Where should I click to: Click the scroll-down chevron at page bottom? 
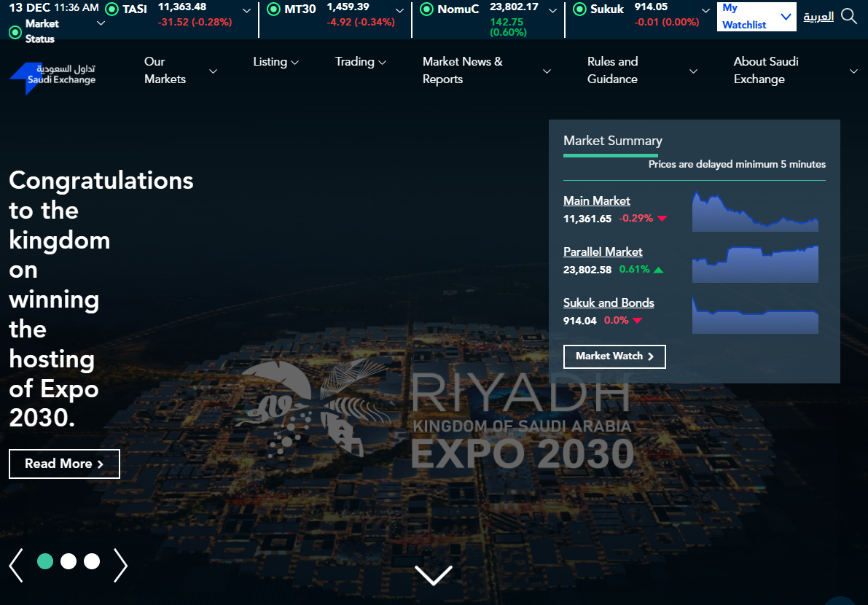pos(433,575)
